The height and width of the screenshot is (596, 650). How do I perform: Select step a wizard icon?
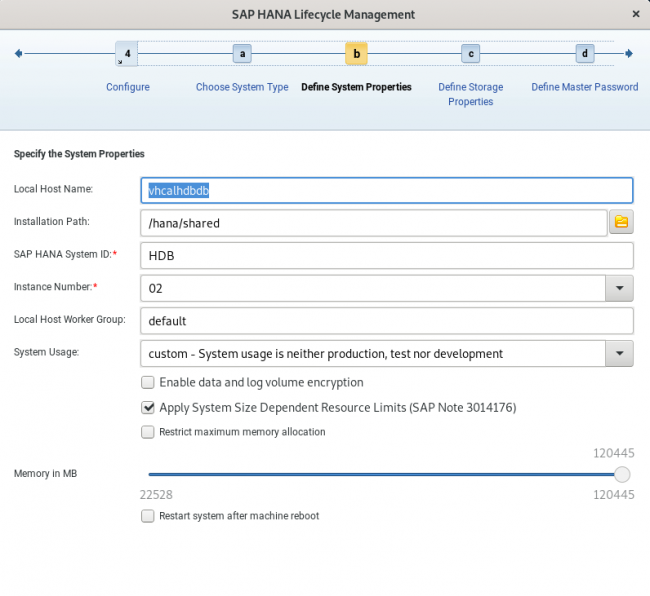242,54
